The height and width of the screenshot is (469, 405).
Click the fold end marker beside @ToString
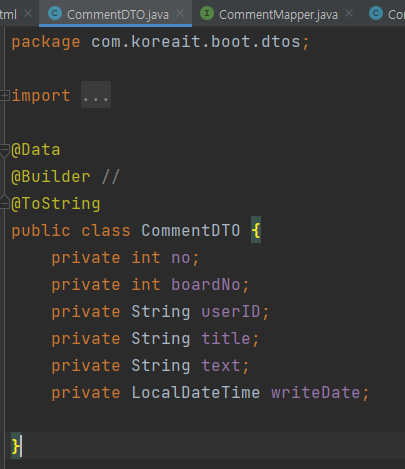pos(4,203)
